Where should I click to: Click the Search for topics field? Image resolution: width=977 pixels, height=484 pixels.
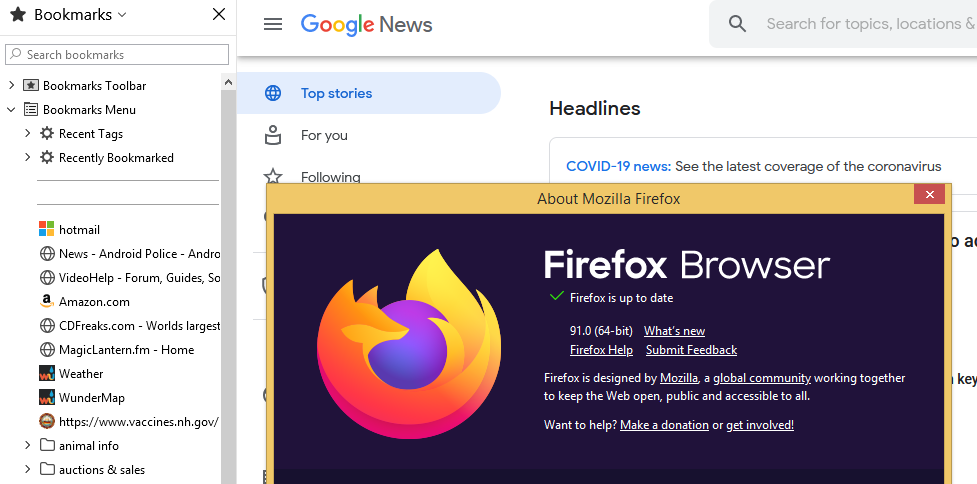point(871,24)
